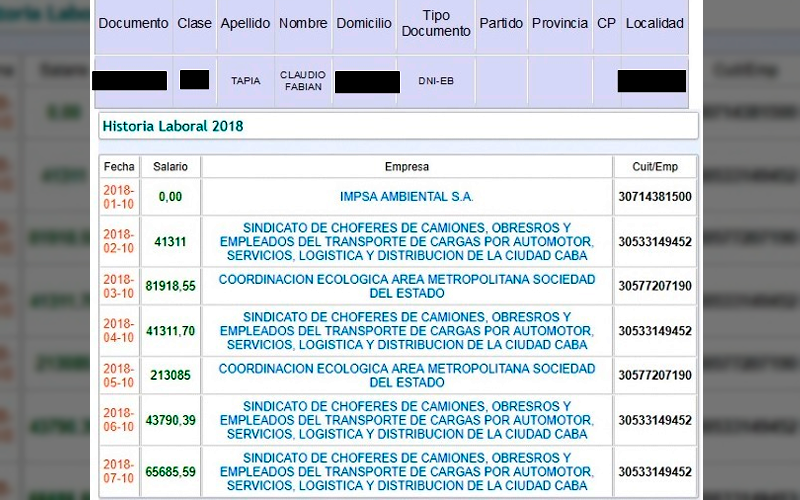Click the SINDICATO DE CHOFERES link dated 2018-04-10

coord(407,331)
